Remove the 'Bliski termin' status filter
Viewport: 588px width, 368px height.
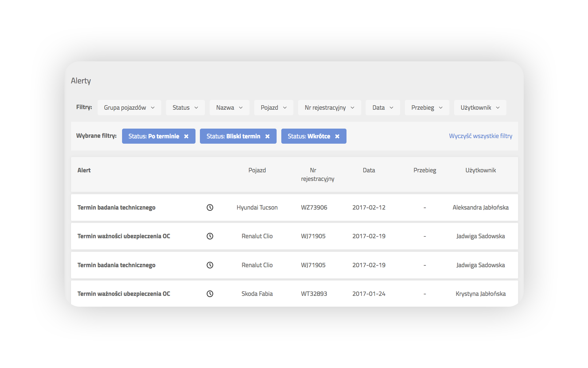tap(267, 136)
